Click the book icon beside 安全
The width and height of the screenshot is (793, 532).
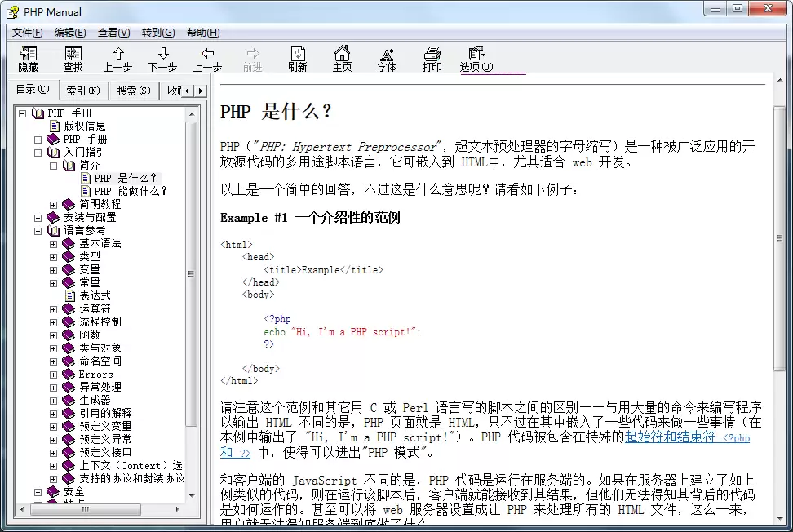coord(53,491)
